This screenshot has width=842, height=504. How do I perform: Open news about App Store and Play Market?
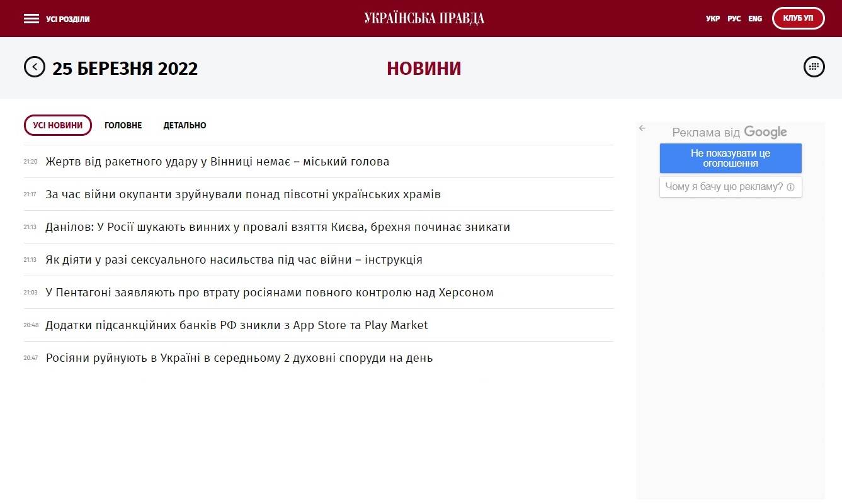click(x=237, y=325)
